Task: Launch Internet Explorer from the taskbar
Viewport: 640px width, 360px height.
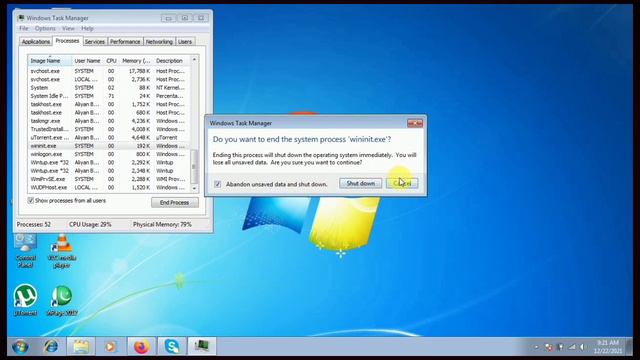Action: [x=51, y=347]
